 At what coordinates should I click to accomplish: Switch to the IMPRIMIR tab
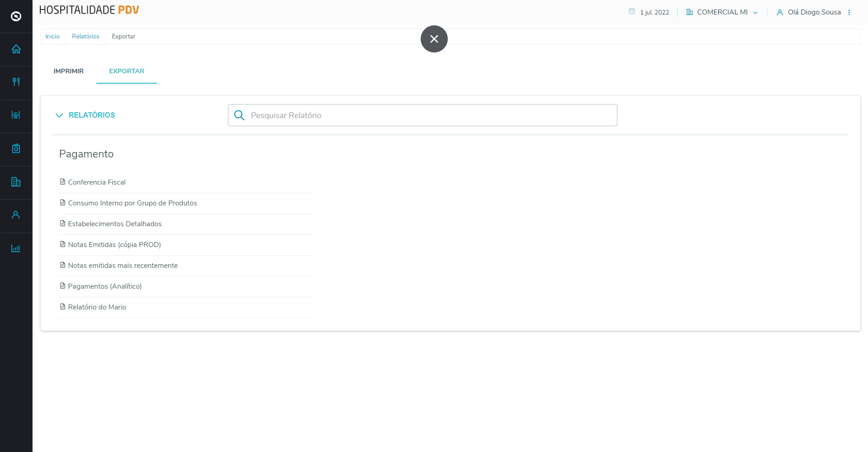click(68, 71)
